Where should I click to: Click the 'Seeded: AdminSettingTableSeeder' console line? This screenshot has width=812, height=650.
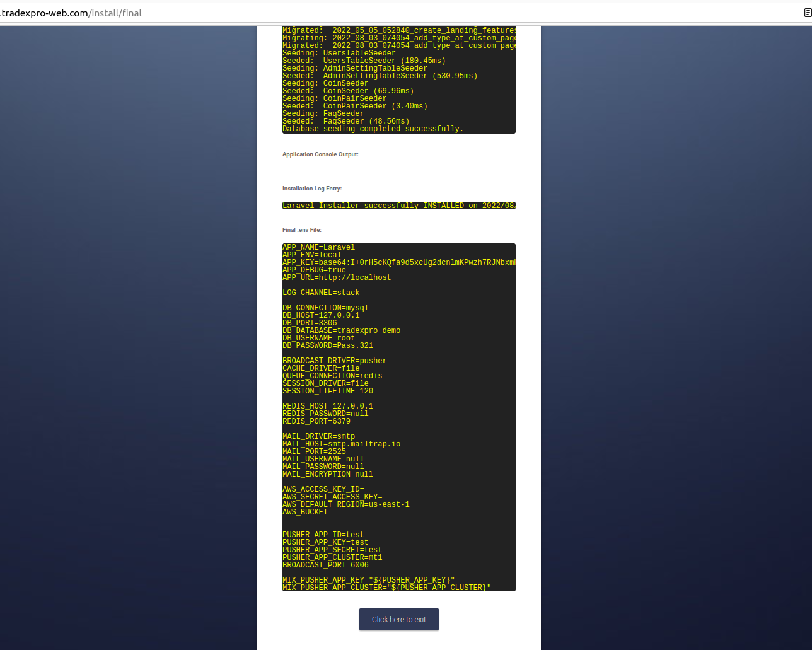(x=380, y=76)
